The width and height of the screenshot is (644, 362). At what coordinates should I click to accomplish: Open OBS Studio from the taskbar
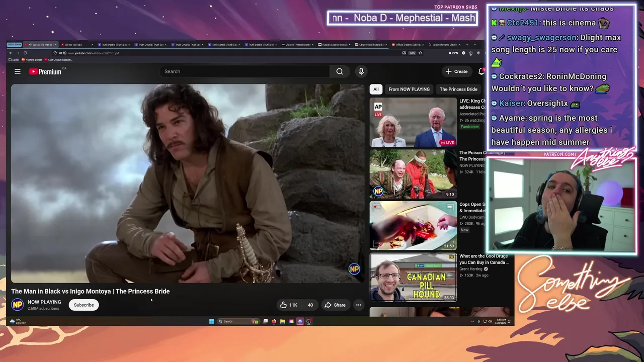309,321
